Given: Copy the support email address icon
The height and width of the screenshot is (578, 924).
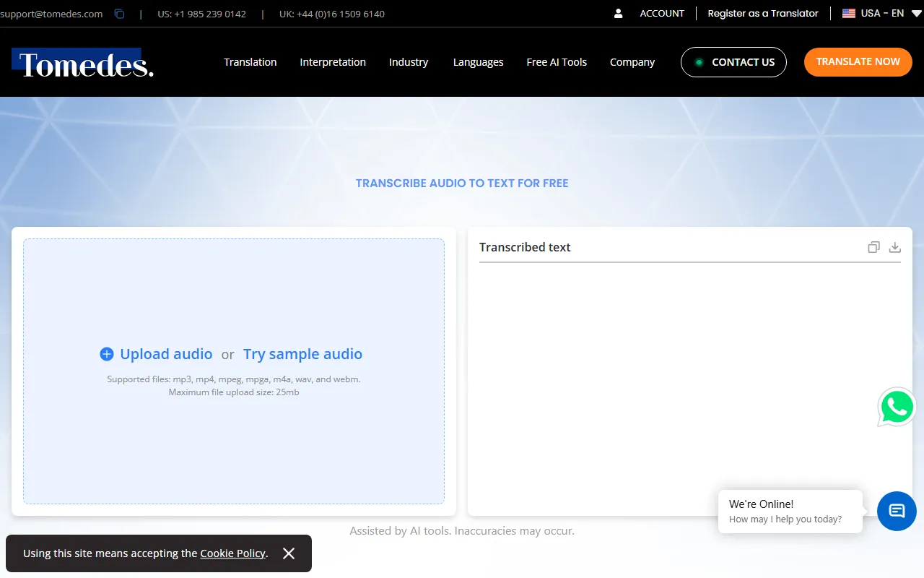Looking at the screenshot, I should pos(120,14).
